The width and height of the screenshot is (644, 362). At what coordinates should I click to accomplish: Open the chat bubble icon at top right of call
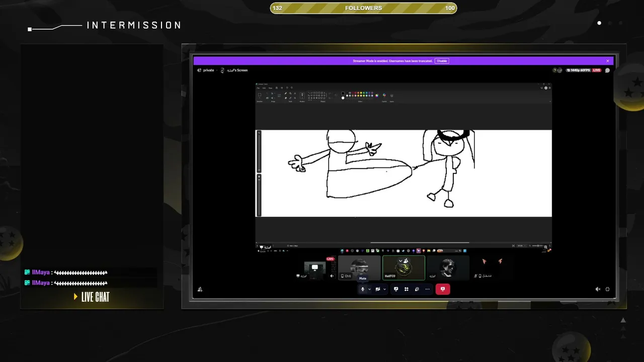[607, 70]
